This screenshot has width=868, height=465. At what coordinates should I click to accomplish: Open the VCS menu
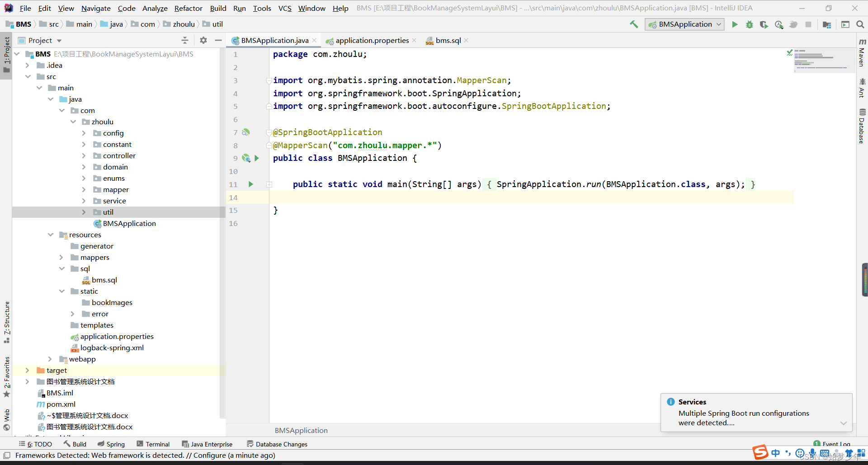284,8
